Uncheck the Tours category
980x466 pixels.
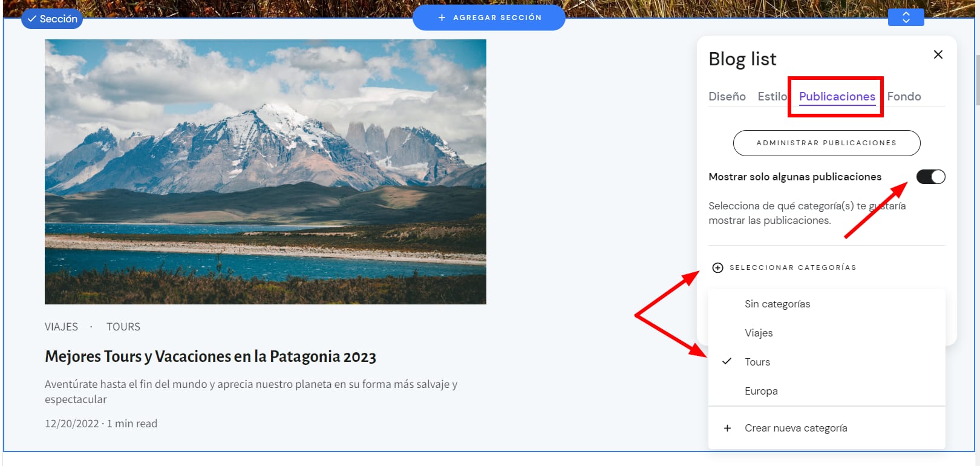757,362
